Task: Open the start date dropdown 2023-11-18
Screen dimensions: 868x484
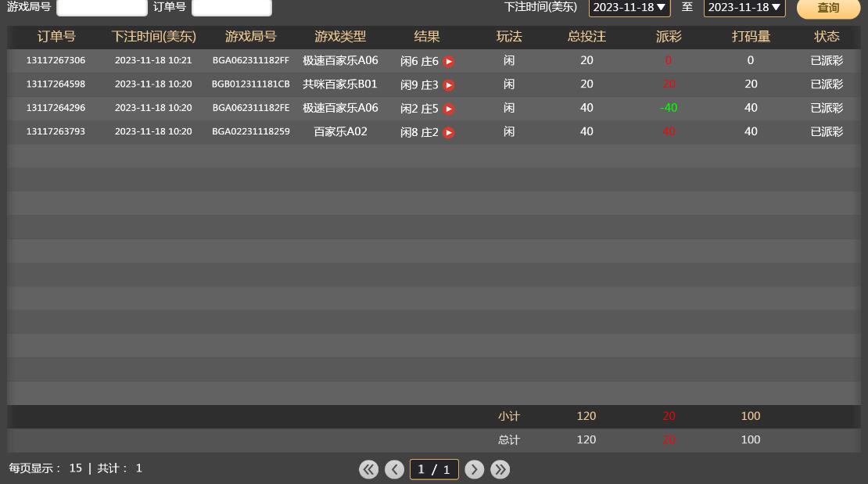Action: pos(629,7)
